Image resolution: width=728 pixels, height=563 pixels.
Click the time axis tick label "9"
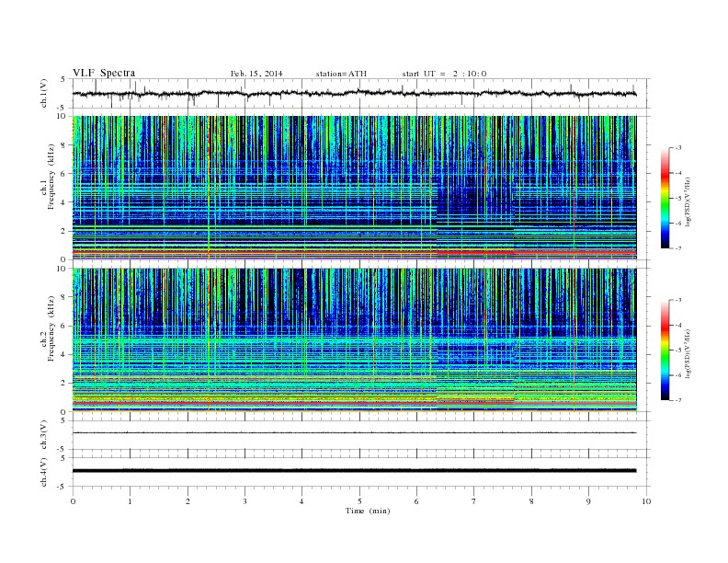[588, 501]
